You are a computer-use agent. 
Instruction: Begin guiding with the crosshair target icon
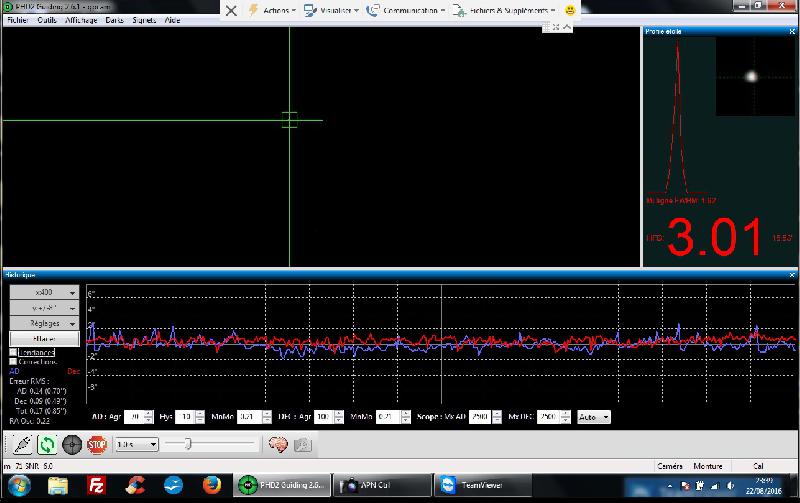tap(72, 444)
